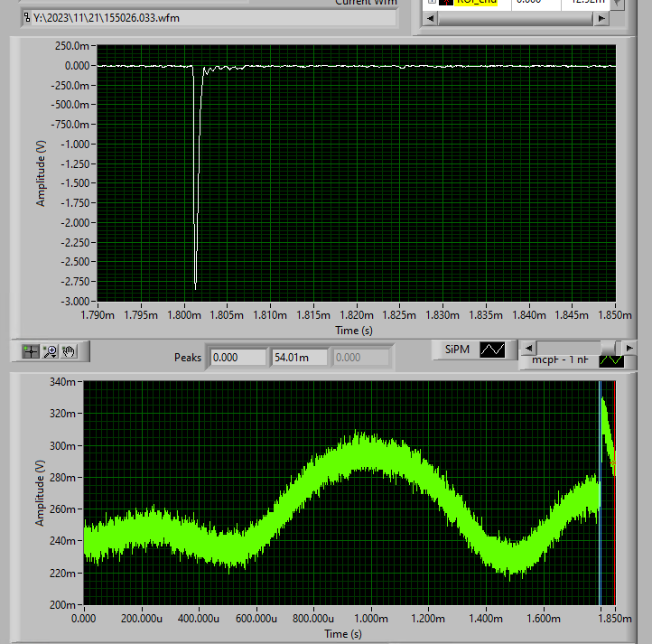Click upper graph x-axis label 1.800m
Screen dimensions: 652x644
tap(184, 315)
